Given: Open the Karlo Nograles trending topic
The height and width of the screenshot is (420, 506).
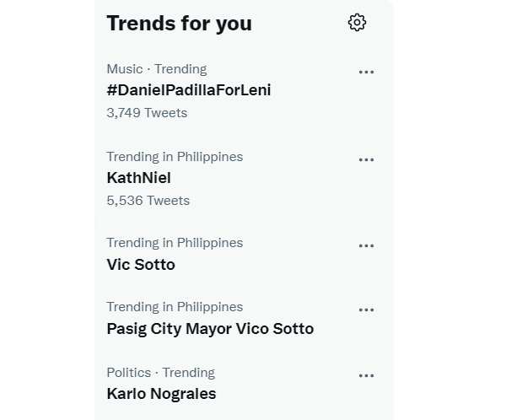Looking at the screenshot, I should coord(161,394).
